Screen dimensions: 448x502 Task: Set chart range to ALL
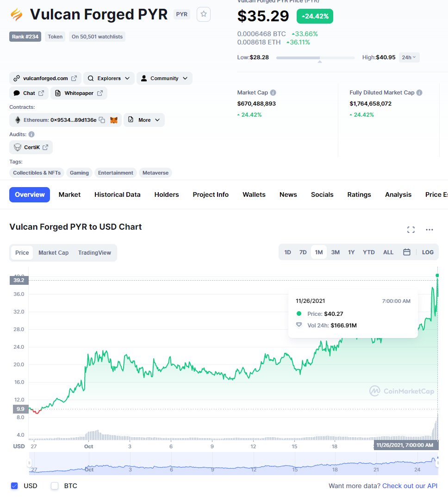(x=388, y=252)
